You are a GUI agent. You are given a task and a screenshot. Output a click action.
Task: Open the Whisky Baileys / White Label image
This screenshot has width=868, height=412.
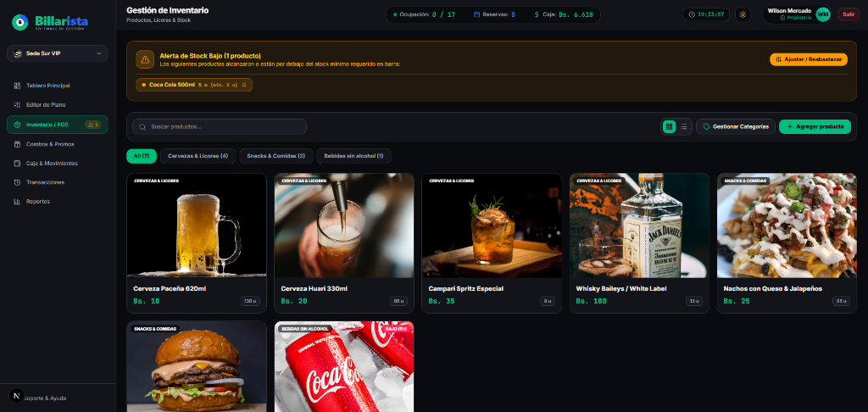click(639, 225)
